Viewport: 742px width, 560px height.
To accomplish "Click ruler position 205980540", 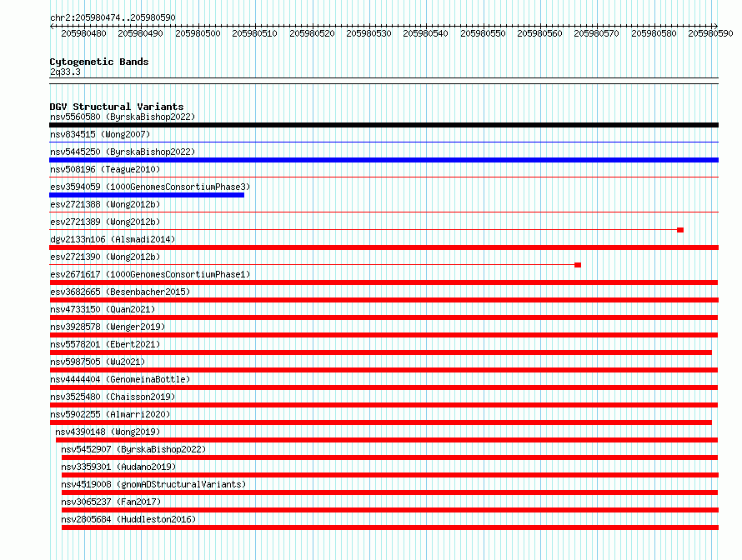I will click(425, 33).
